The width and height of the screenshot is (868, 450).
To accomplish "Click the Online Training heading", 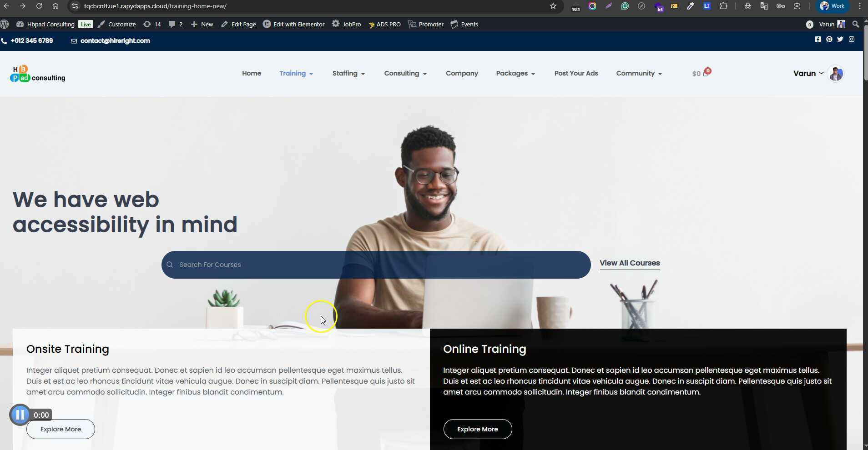I will coord(484,349).
